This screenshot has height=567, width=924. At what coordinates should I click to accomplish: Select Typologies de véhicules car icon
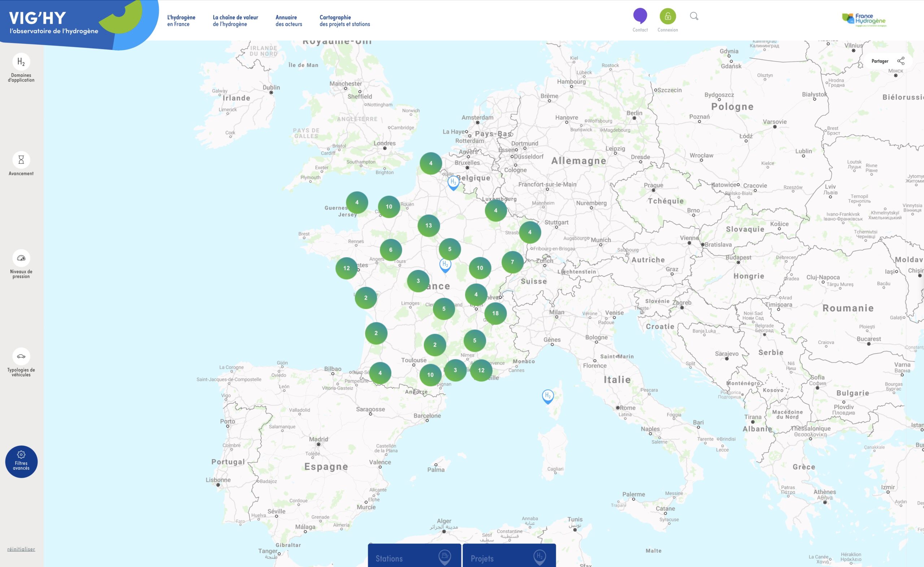(x=21, y=356)
